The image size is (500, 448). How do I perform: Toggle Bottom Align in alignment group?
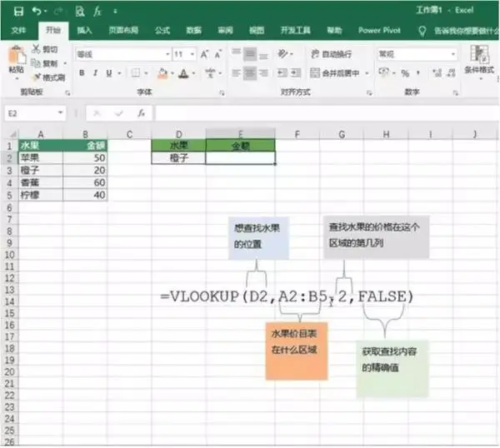tap(263, 55)
